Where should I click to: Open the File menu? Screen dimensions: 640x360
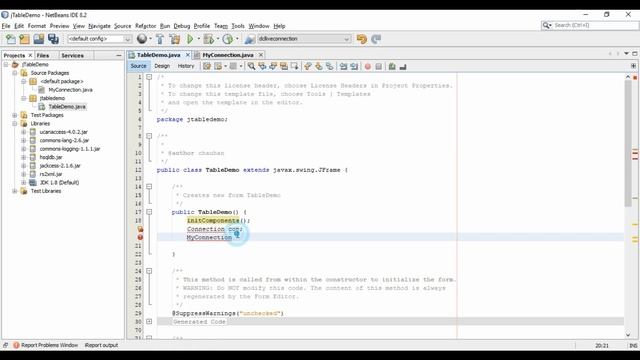click(6, 26)
